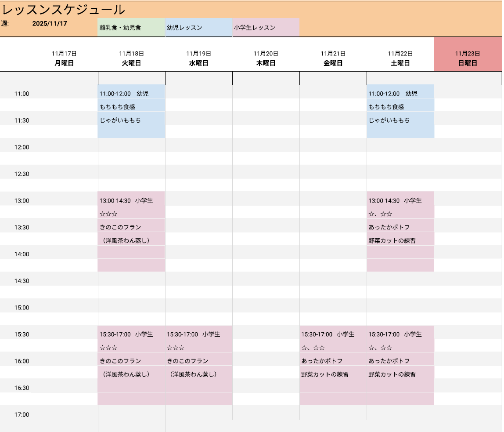Screen dimensions: 504x432
Task: Select Wednesday's 15:30-17:00 小学生 lesson cell
Action: pyautogui.click(x=198, y=334)
